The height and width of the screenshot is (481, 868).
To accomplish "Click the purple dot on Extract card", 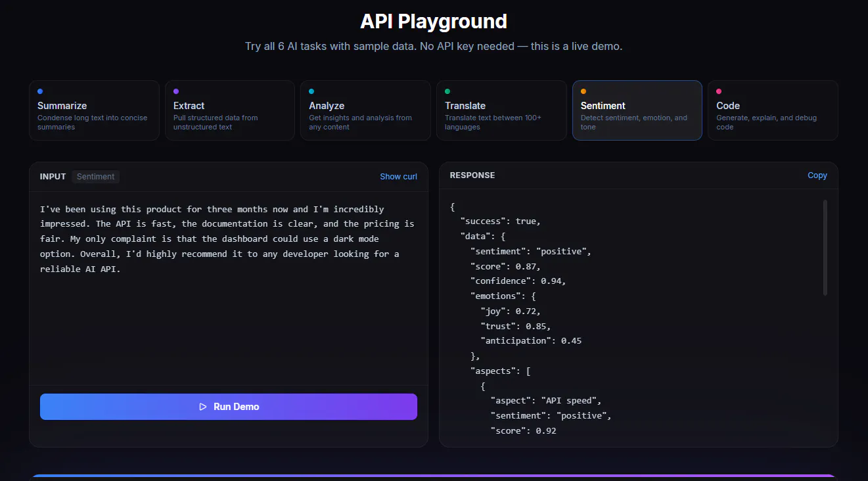I will click(176, 91).
